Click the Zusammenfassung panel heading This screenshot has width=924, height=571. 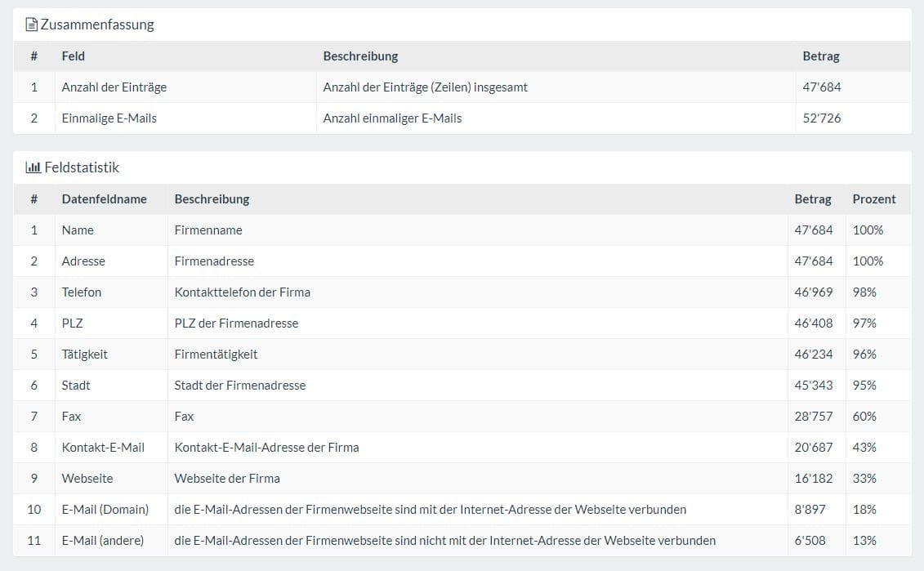(x=97, y=25)
